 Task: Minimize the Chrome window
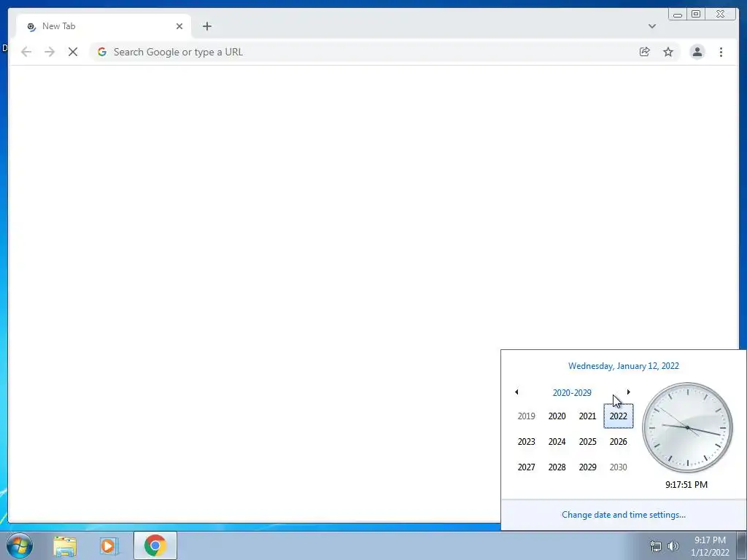(x=678, y=15)
